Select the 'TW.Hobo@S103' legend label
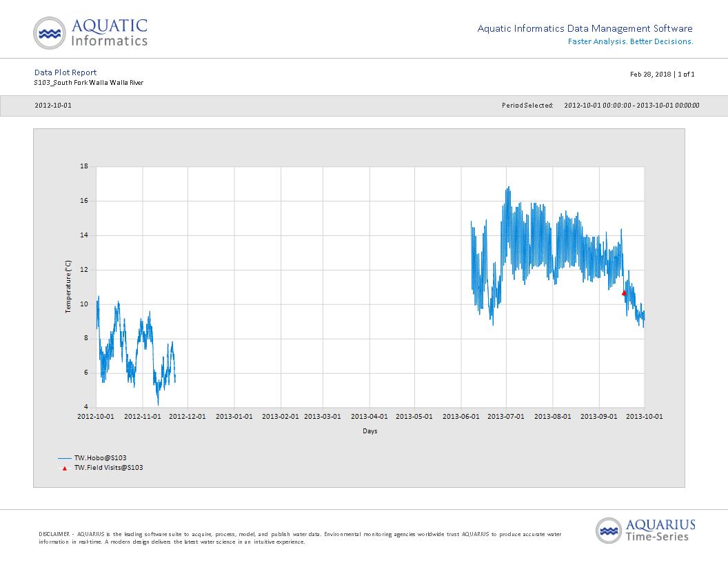Screen dimensions: 728x563 [100, 458]
